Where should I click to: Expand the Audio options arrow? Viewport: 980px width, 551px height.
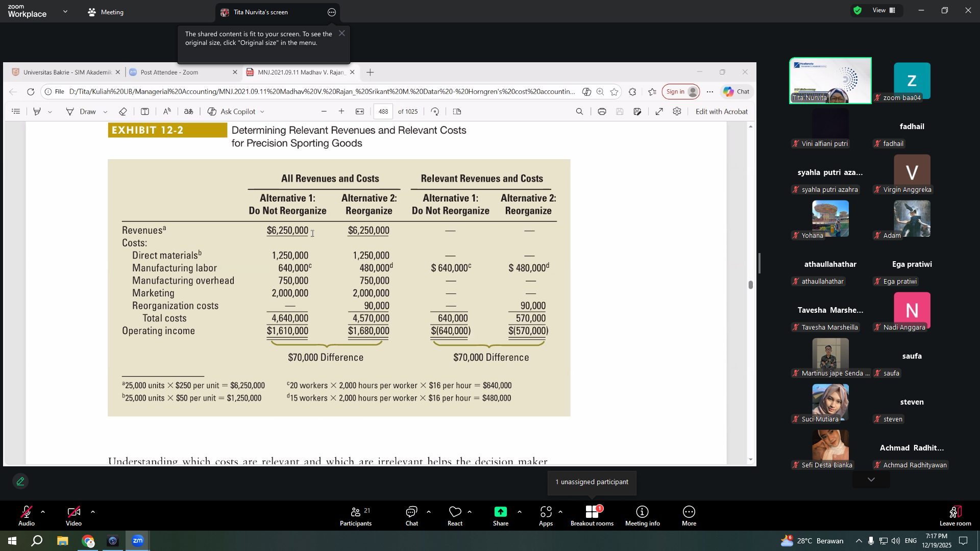[43, 511]
